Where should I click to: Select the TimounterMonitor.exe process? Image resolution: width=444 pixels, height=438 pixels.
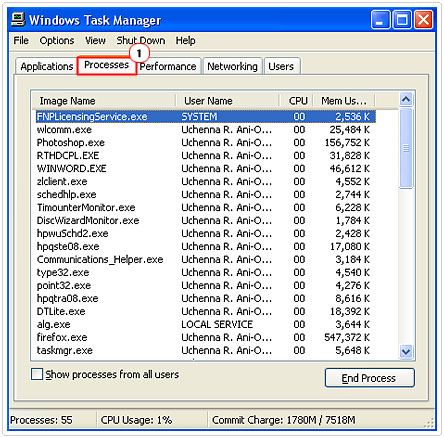tap(206, 208)
